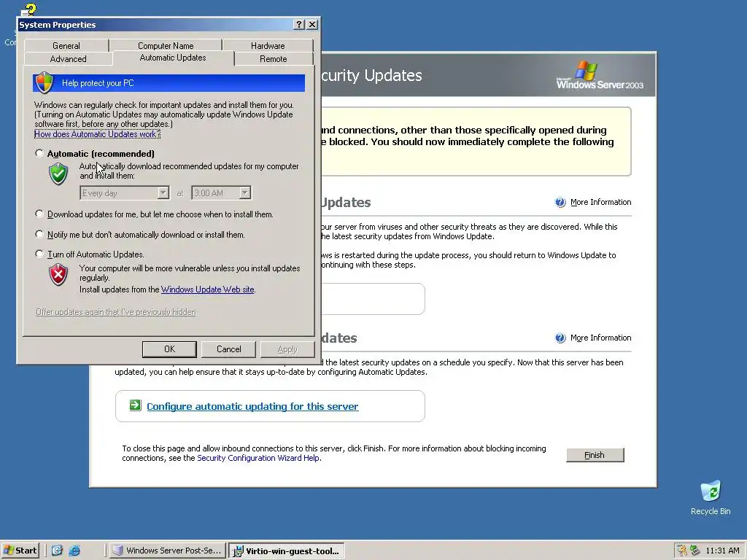Screen dimensions: 747x560
Task: Select Turn off Automatic Updates option
Action: click(x=39, y=254)
